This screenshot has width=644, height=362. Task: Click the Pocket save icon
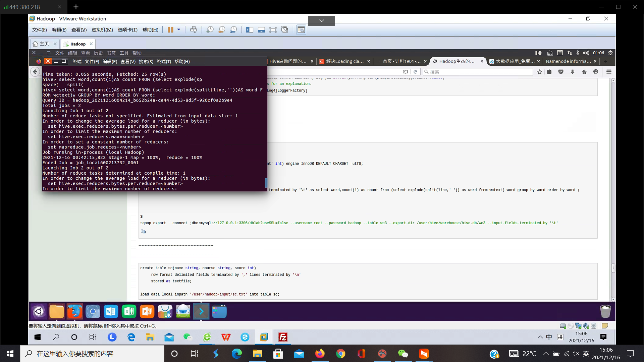(561, 72)
